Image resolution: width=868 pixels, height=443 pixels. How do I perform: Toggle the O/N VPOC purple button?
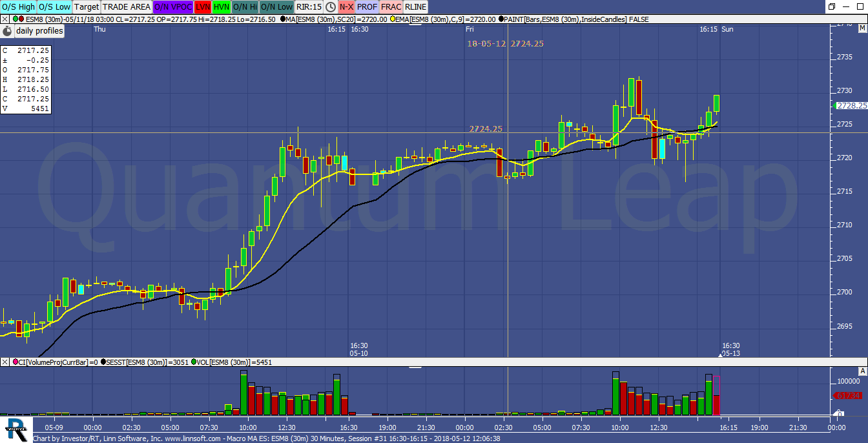172,7
